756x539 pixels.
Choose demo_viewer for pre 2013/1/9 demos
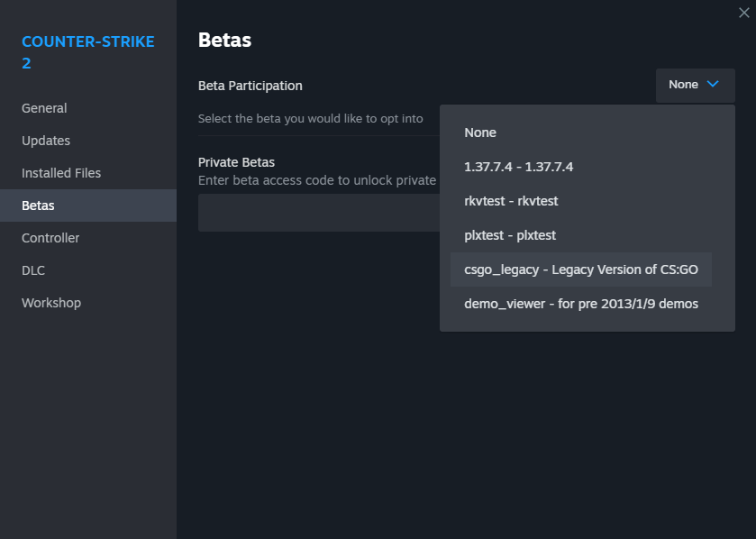(581, 304)
